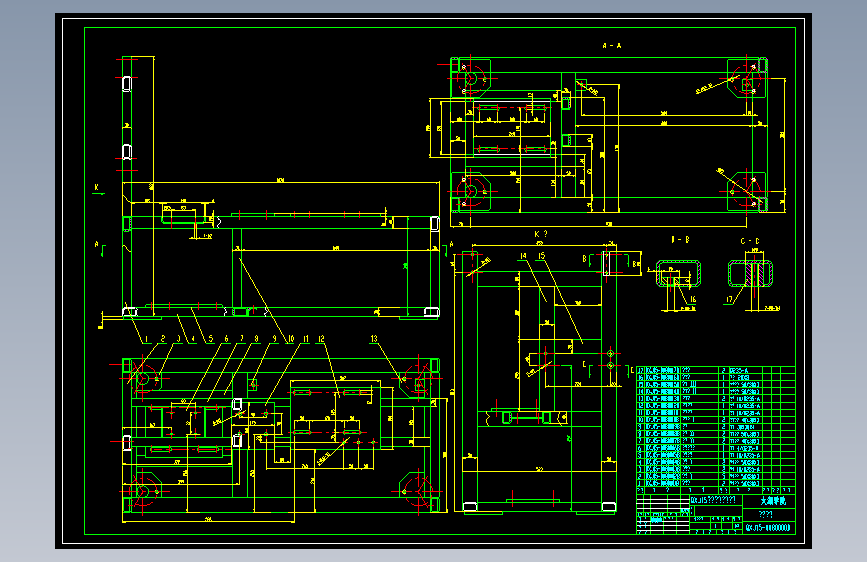
Task: Select part callout number 14
Action: click(x=523, y=256)
